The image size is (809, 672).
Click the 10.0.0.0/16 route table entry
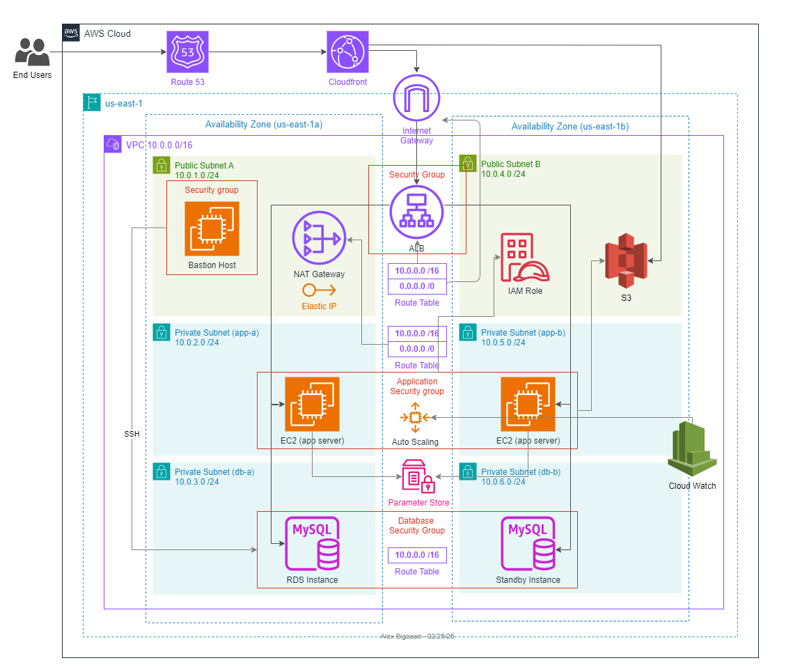[x=416, y=272]
